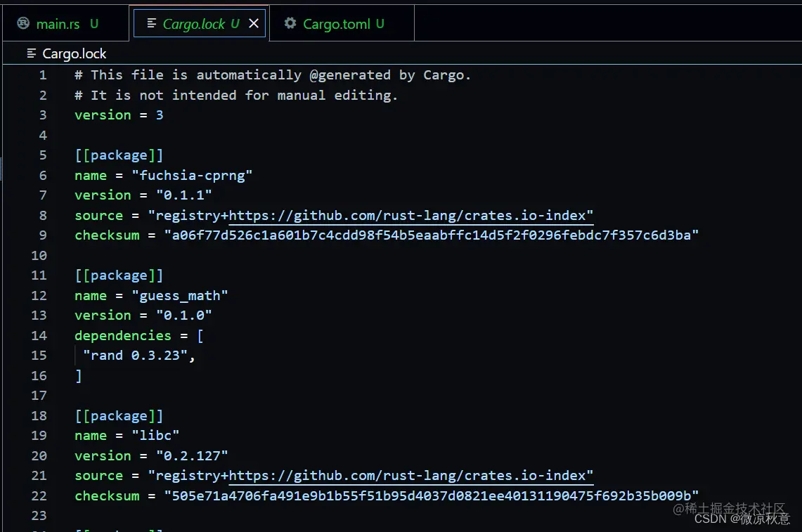This screenshot has width=802, height=532.
Task: Click the "checksum" key on line 22
Action: [107, 495]
